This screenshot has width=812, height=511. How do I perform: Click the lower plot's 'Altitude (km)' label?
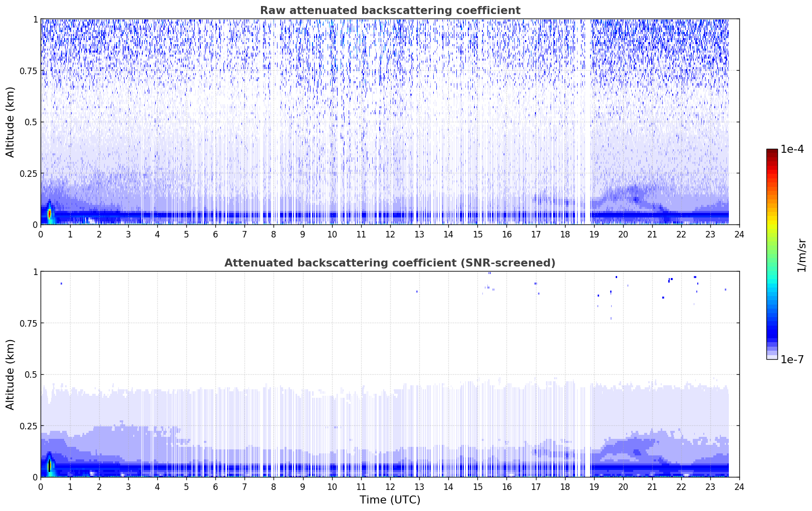click(11, 374)
